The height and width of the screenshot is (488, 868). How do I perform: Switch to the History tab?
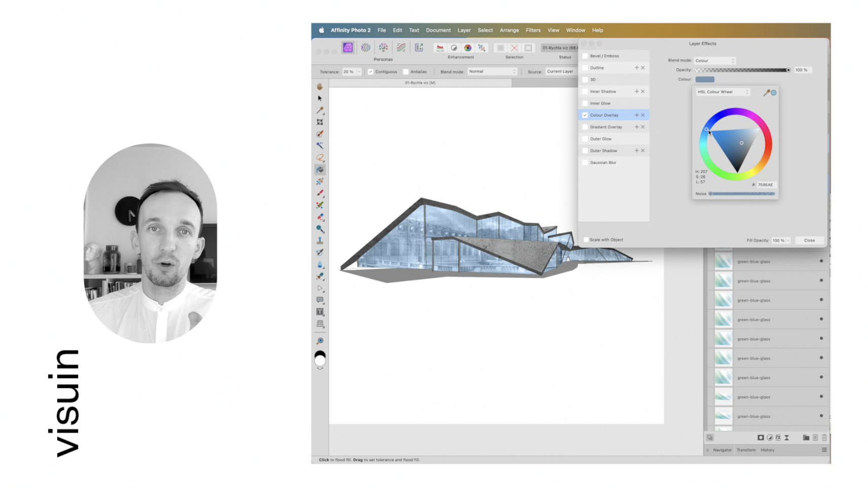(x=767, y=450)
